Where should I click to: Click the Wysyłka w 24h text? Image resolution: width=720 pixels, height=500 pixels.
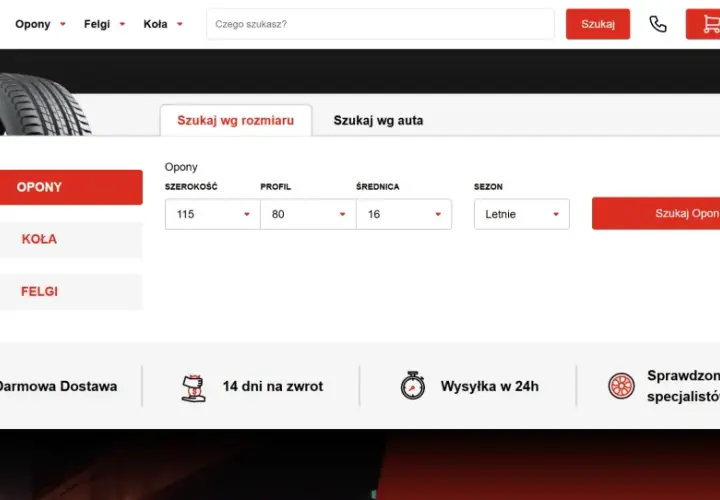489,386
